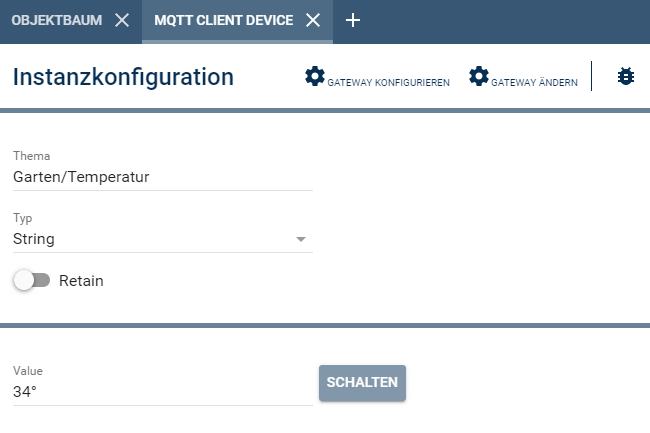The width and height of the screenshot is (650, 433).
Task: Click the Instanzkonfiguration heading
Action: (123, 77)
